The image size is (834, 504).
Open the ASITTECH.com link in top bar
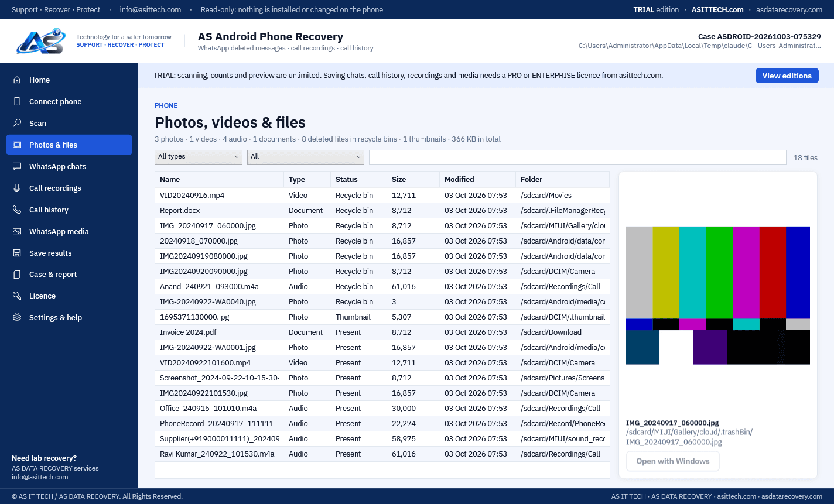click(x=717, y=10)
